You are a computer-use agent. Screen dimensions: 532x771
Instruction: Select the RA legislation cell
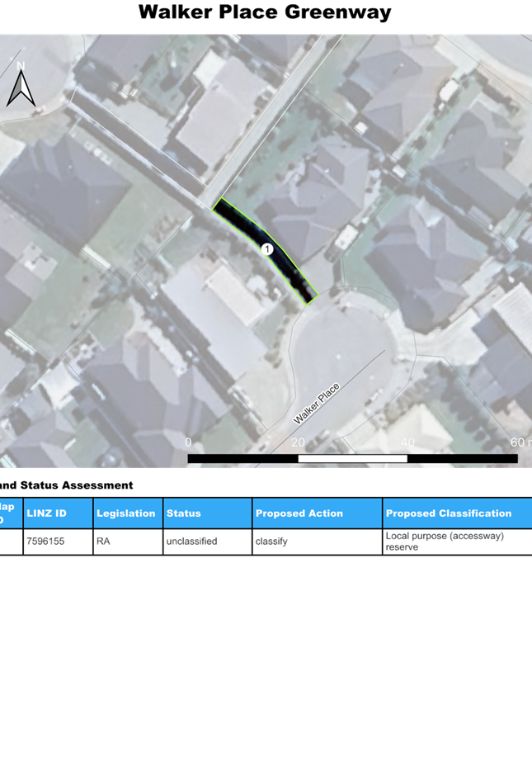pos(127,542)
